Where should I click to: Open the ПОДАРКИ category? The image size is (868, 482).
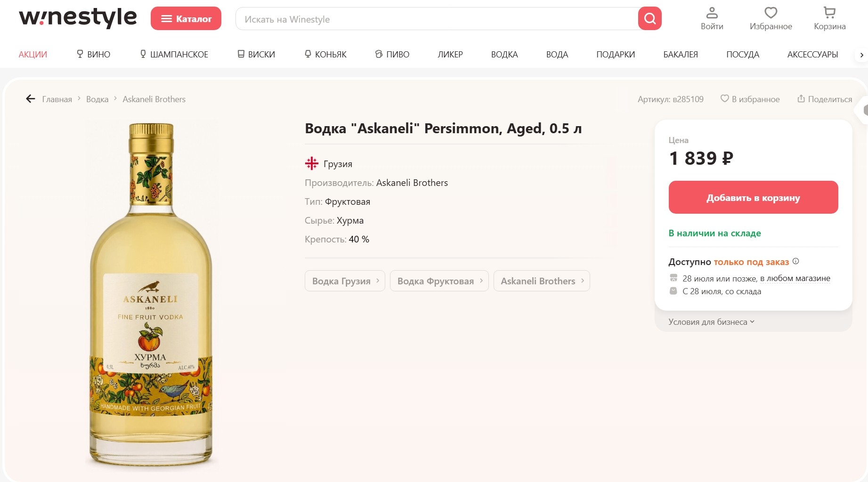click(x=616, y=55)
